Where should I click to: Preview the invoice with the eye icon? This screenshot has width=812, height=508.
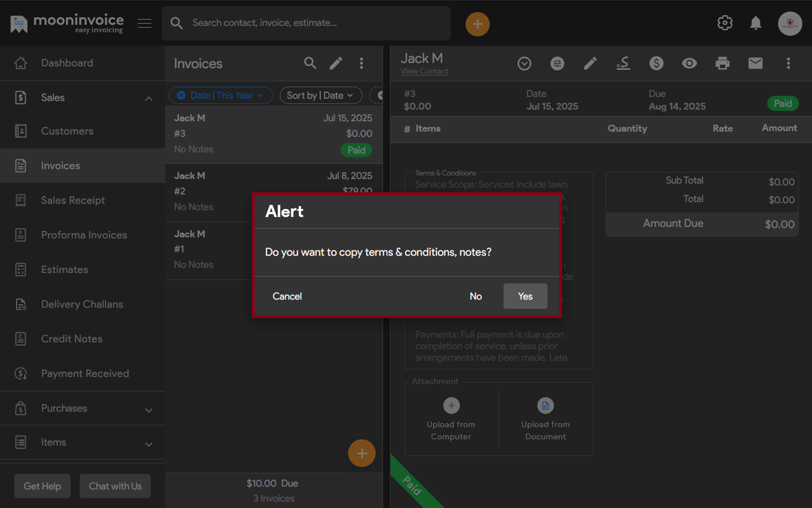(x=689, y=63)
